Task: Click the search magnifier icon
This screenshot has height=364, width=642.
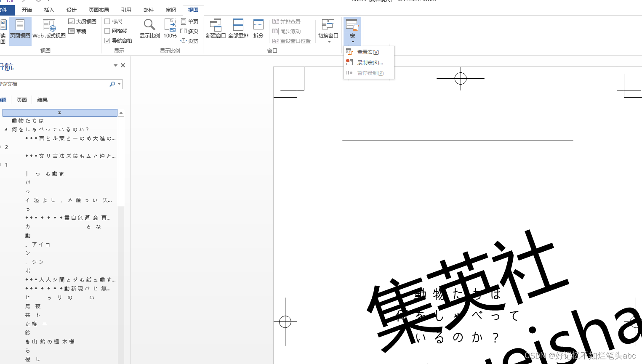Action: coord(112,84)
